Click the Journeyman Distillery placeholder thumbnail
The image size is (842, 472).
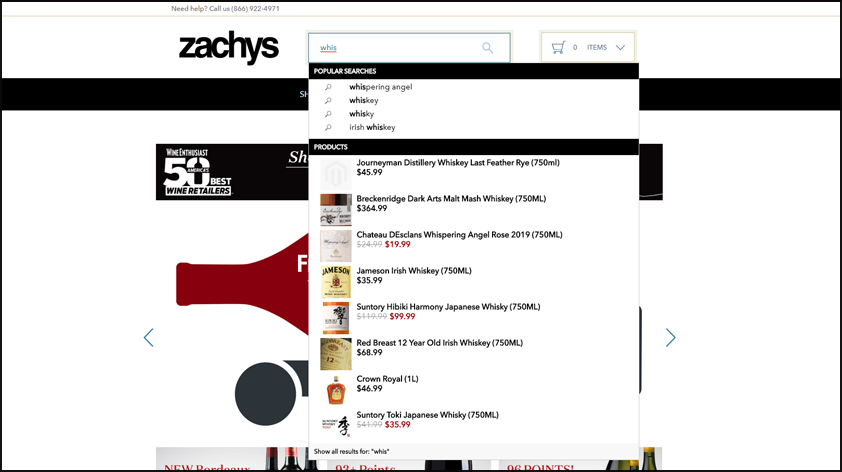click(336, 173)
